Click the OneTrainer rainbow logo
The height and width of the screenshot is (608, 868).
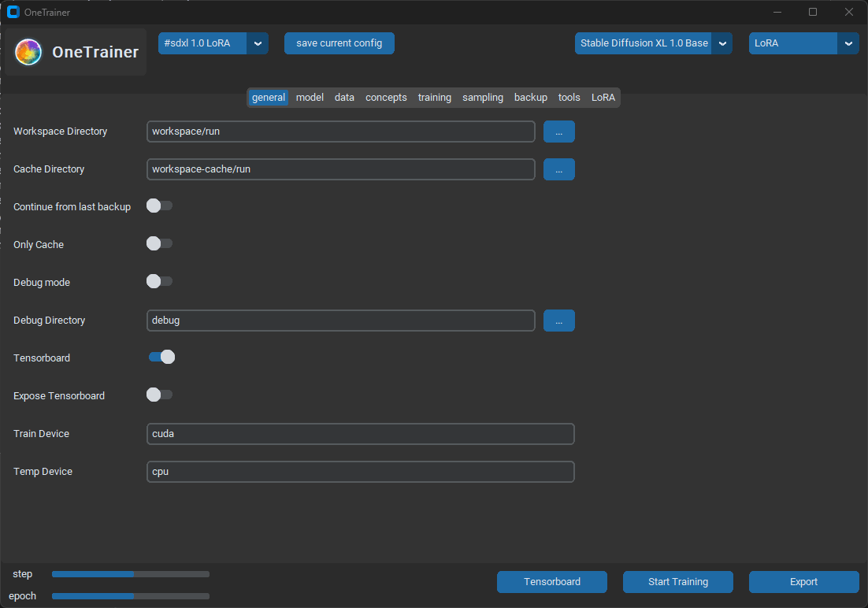click(28, 51)
